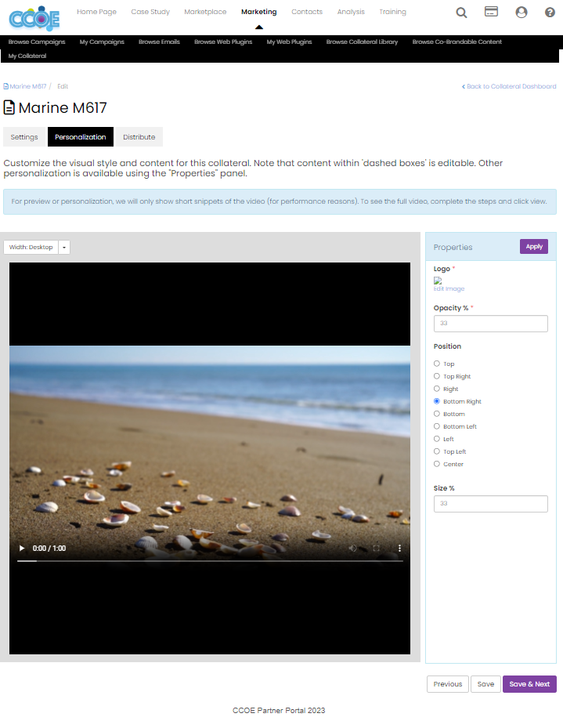Seek on the video progress bar
Image resolution: width=563 pixels, height=728 pixels.
coord(210,561)
